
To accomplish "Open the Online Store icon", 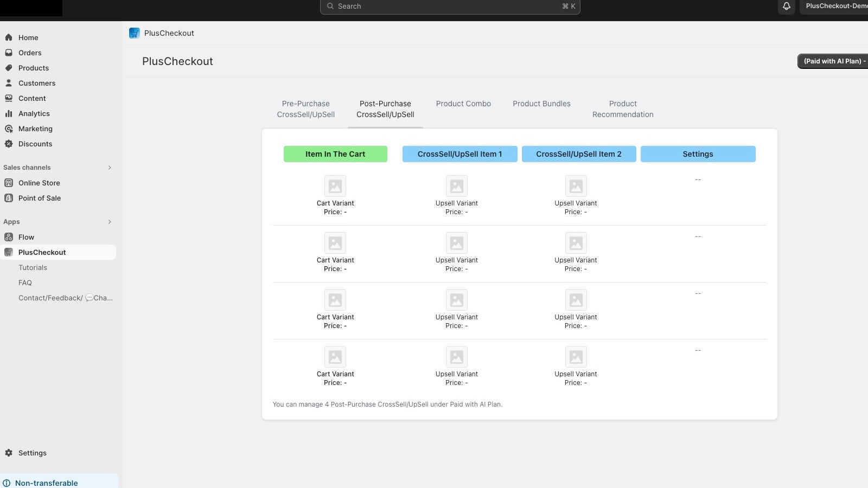I will (x=9, y=183).
